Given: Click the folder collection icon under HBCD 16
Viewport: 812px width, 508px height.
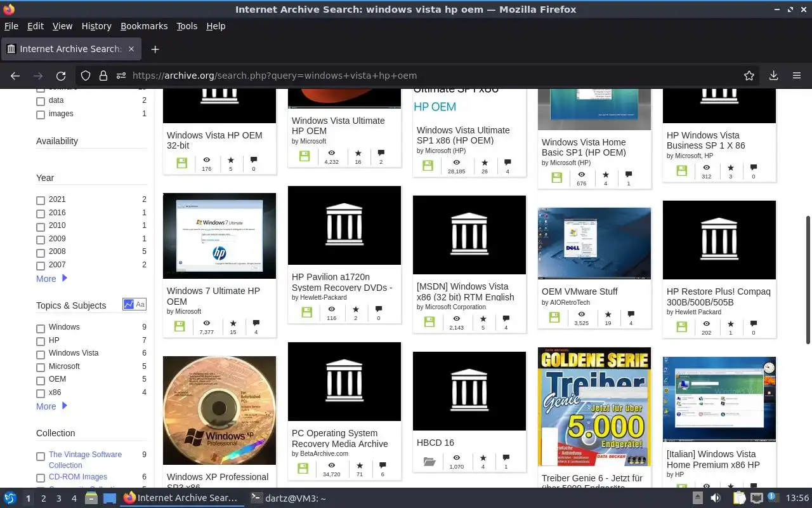Looking at the screenshot, I should 429,462.
